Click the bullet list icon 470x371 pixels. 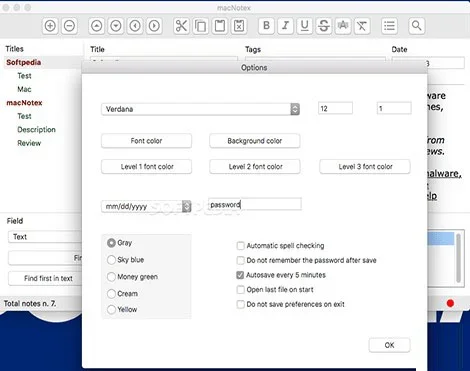(x=389, y=26)
